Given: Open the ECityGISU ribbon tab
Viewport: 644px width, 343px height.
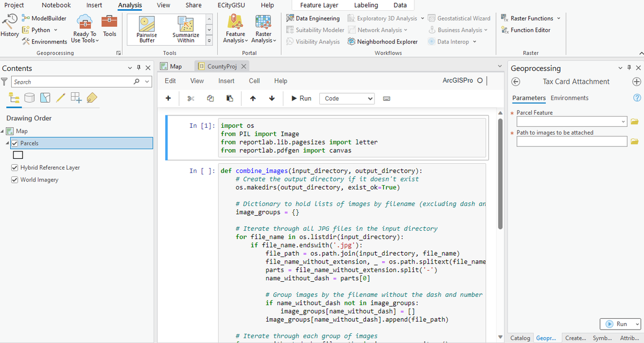Looking at the screenshot, I should (231, 5).
